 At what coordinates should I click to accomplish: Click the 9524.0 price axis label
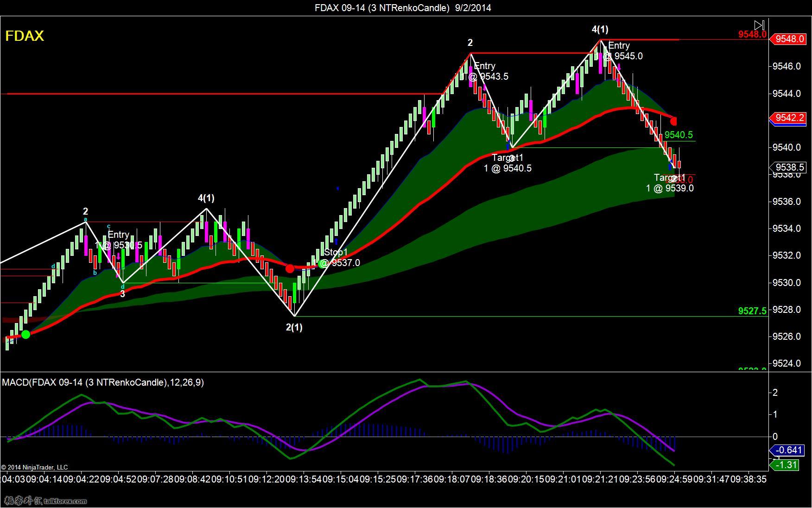coord(787,363)
